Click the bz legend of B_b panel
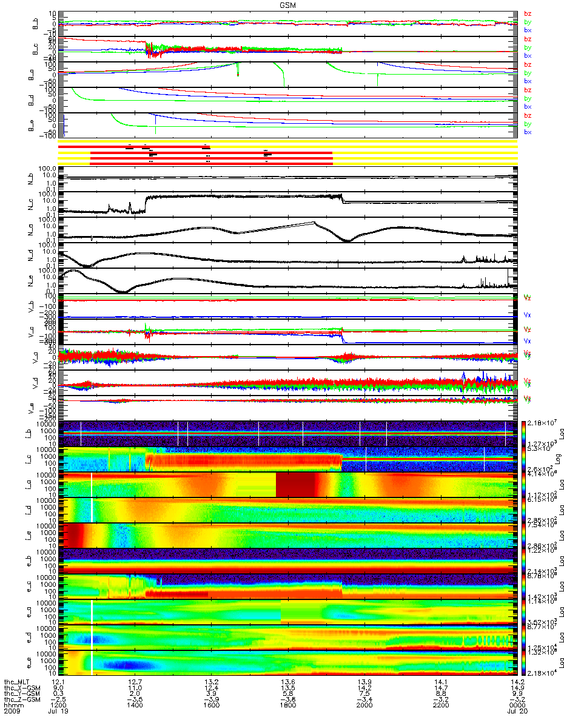The image size is (564, 728). [x=527, y=13]
